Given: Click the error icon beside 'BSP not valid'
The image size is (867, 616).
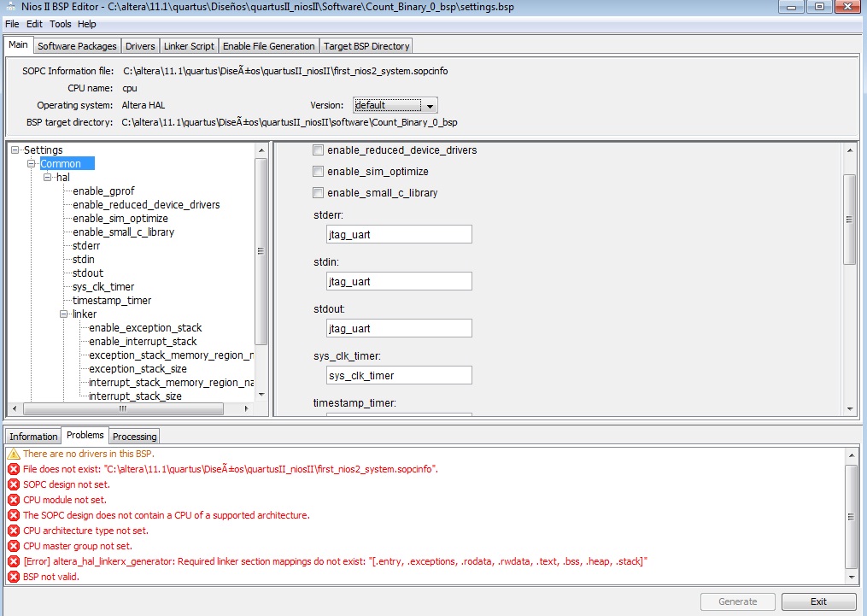Looking at the screenshot, I should click(14, 578).
